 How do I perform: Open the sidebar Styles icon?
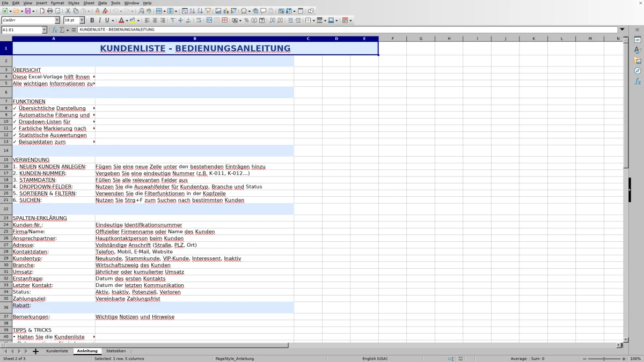[x=638, y=50]
